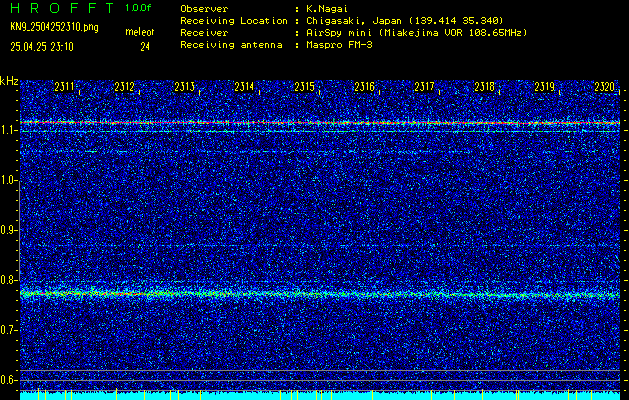The width and height of the screenshot is (629, 400).
Task: Click the 1.1 frequency axis label
Action: pos(6,130)
